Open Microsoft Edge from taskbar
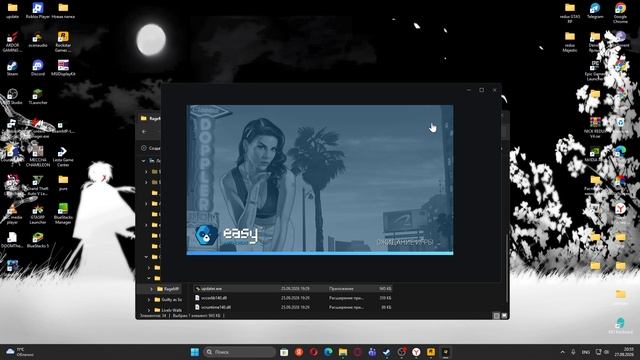 click(x=328, y=352)
